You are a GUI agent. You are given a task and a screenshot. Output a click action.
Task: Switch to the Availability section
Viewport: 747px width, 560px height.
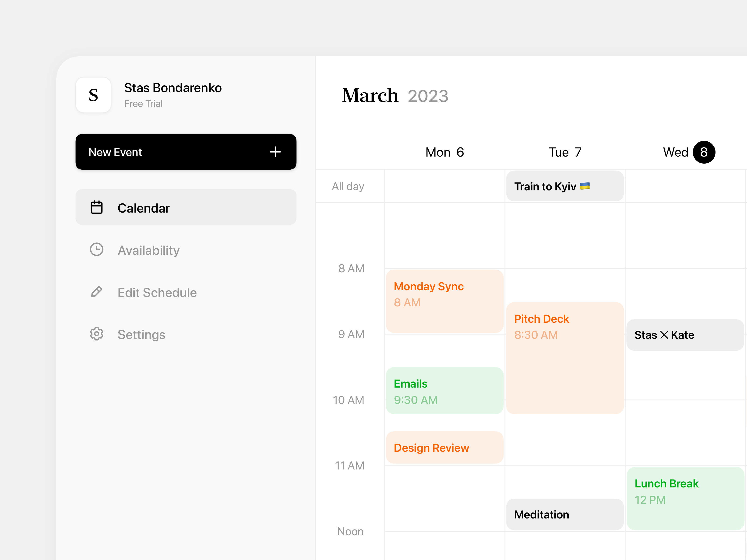(149, 250)
